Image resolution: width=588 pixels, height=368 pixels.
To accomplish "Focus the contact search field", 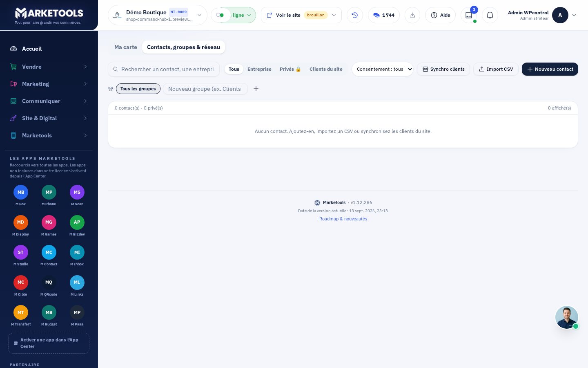I will click(x=164, y=69).
